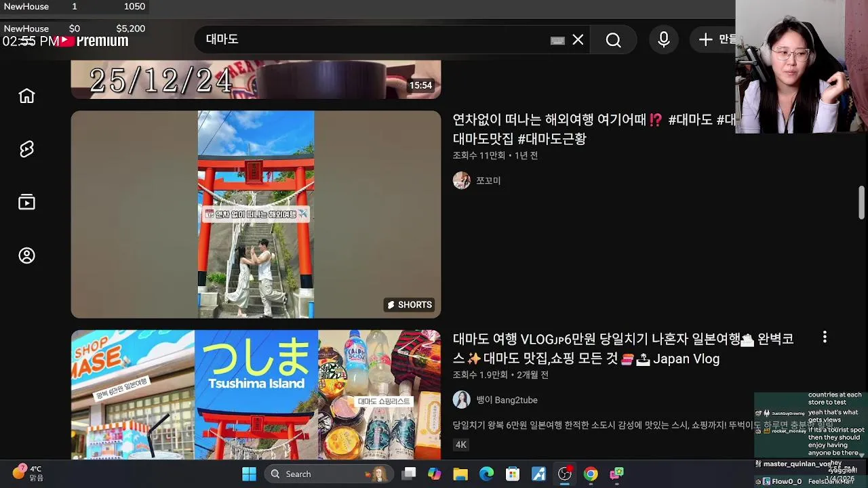Click the YouTube Premium logo
868x488 pixels.
click(x=93, y=41)
